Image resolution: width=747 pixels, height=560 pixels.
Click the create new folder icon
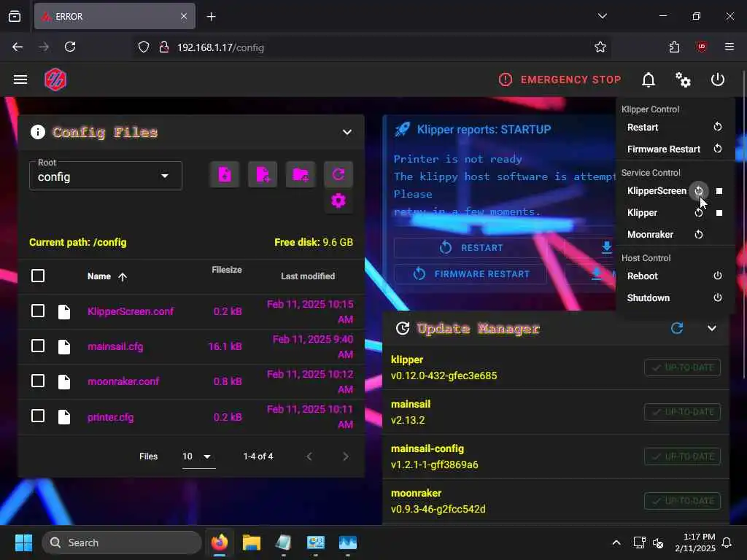pyautogui.click(x=301, y=174)
